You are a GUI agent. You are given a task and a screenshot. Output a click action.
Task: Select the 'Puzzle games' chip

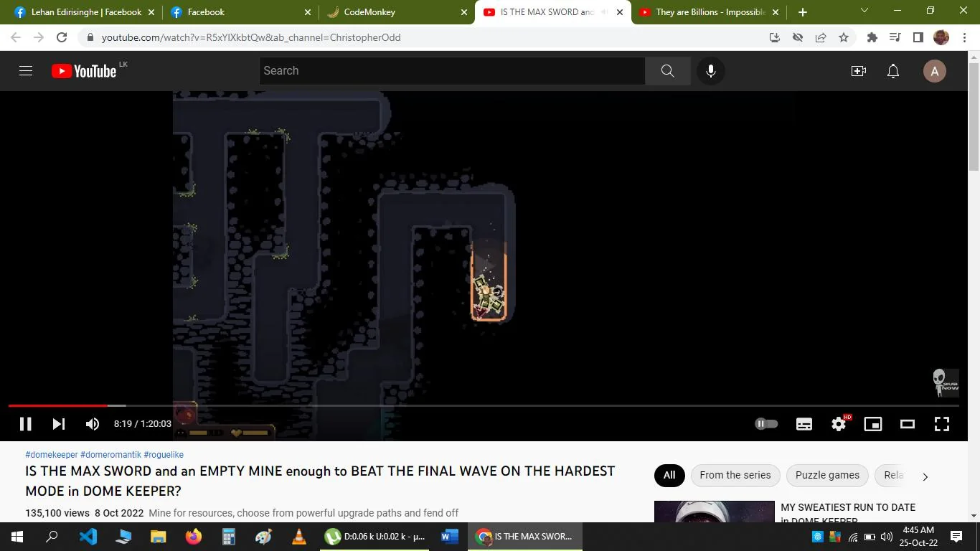(827, 475)
